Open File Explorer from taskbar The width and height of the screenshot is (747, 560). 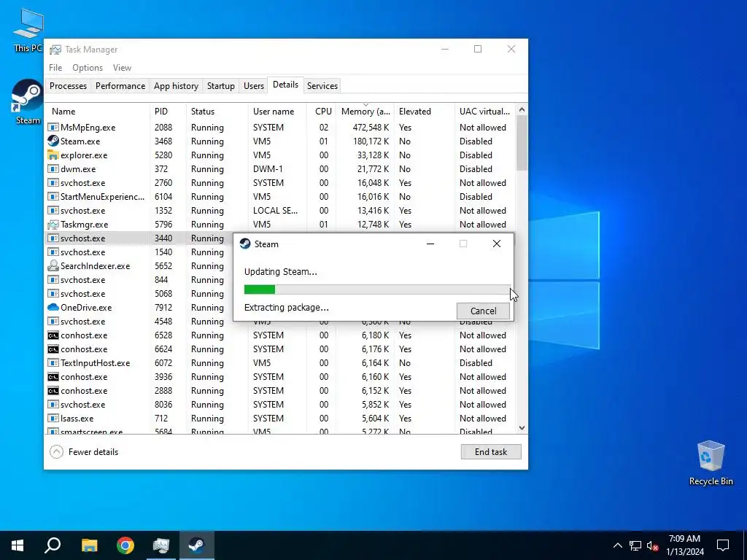pyautogui.click(x=89, y=545)
